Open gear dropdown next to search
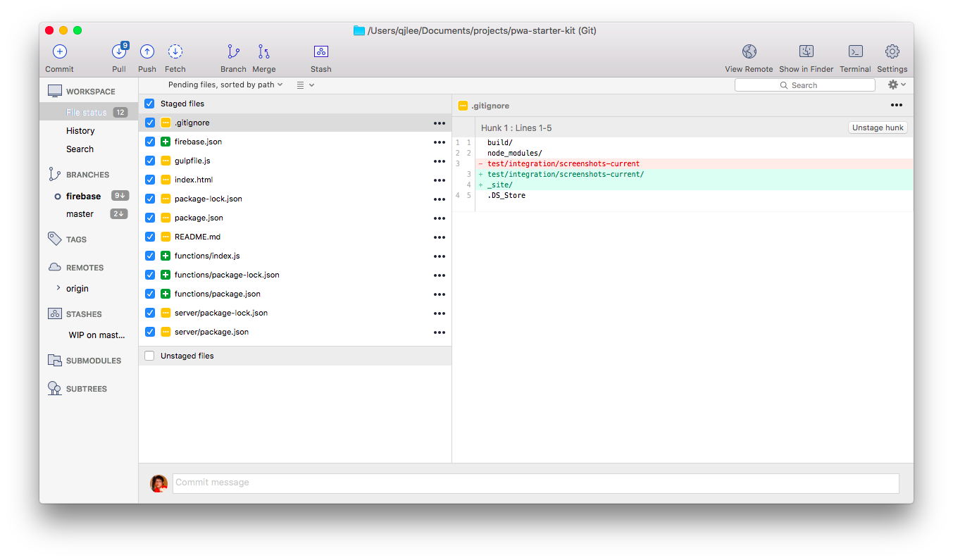Screen dimensions: 953x560 coord(897,85)
